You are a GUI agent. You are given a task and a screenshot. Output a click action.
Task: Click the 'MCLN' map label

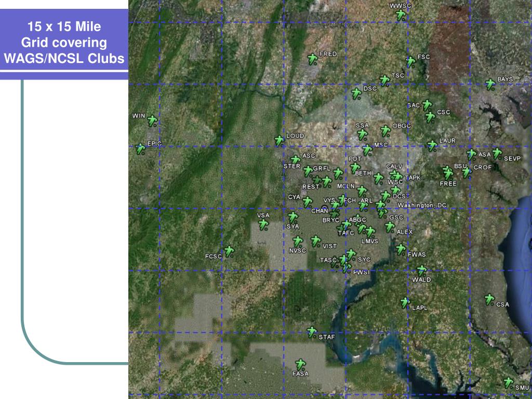click(346, 187)
